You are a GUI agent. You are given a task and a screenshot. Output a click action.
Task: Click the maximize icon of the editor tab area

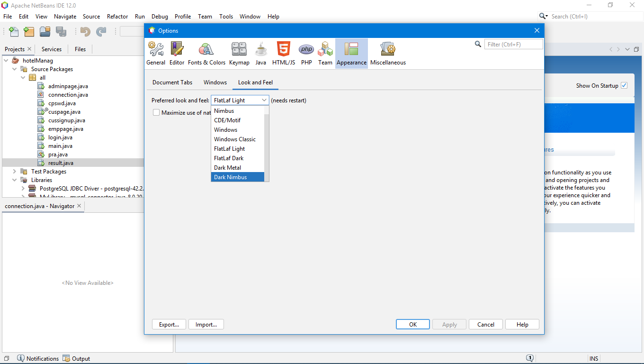(x=636, y=49)
